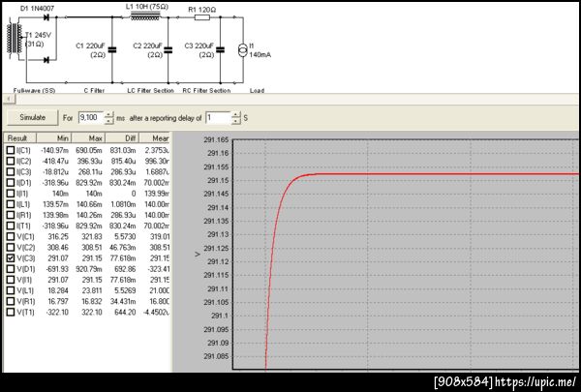Enable the I(L1) result checkbox
581x392 pixels.
(11, 204)
